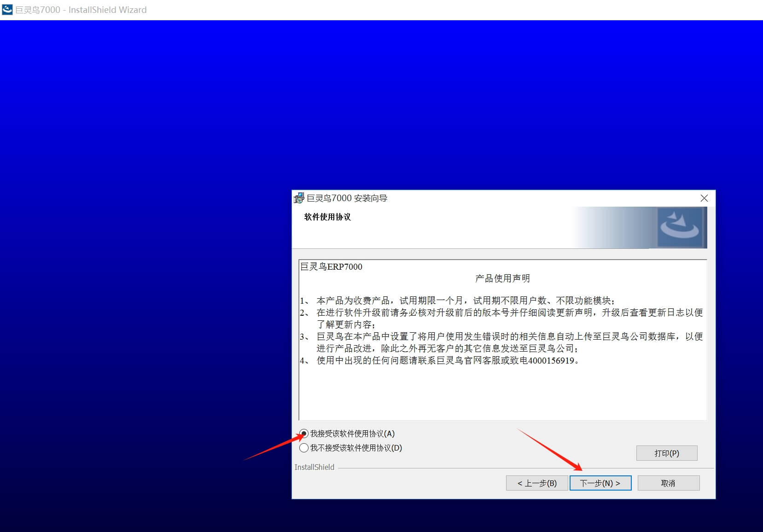The width and height of the screenshot is (763, 532).
Task: Cancel the installation via the 取消 button
Action: pos(668,483)
